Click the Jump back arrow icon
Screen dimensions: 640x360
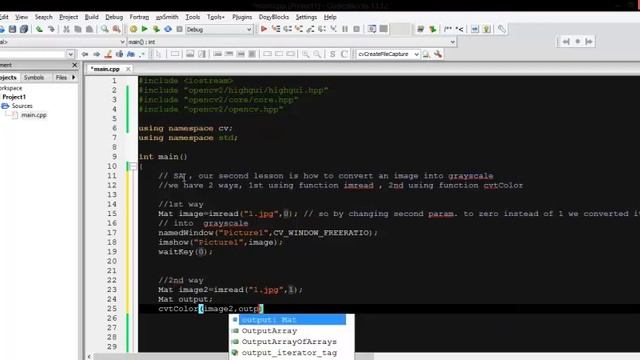click(x=85, y=54)
